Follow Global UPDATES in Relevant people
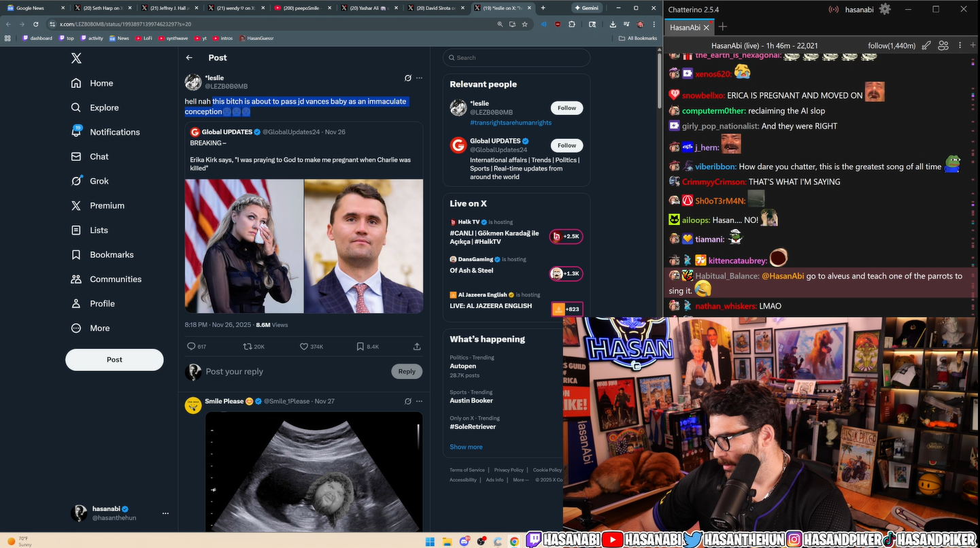Screen dimensions: 980x548 [x=567, y=145]
